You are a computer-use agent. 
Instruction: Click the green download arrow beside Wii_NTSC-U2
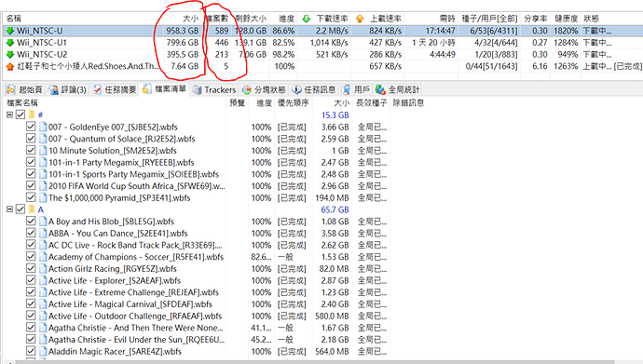[10, 54]
